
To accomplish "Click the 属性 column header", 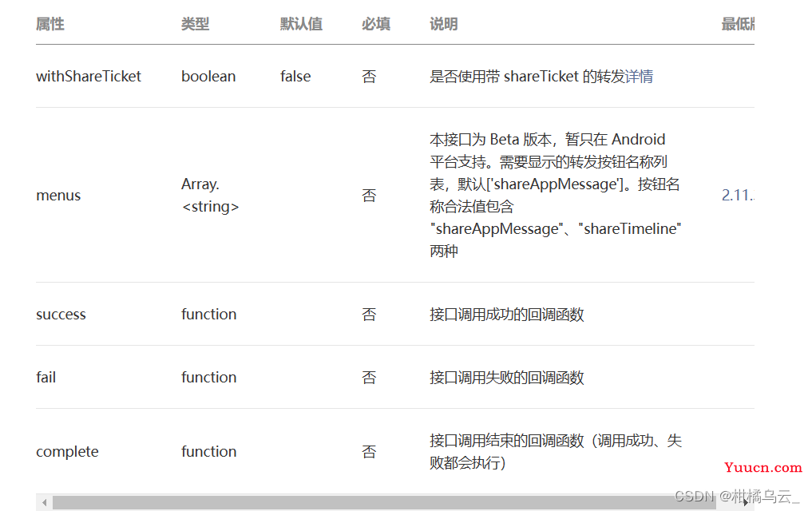I will click(50, 24).
